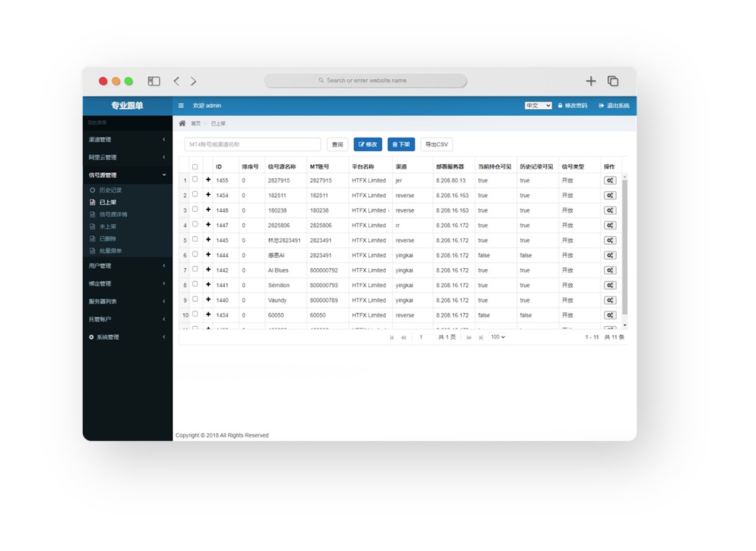
Task: Open browser sidebar panel icon
Action: point(154,81)
